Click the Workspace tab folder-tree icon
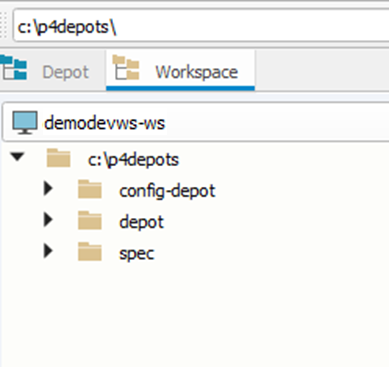The image size is (389, 367). pyautogui.click(x=126, y=68)
